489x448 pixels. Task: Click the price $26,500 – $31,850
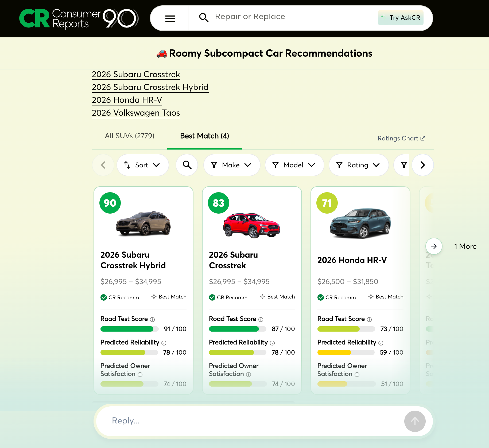pyautogui.click(x=348, y=281)
